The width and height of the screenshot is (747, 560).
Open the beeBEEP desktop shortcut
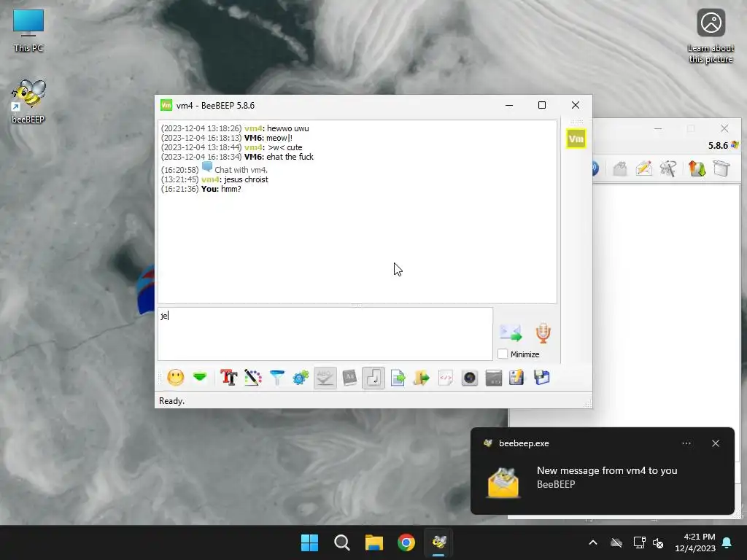[28, 101]
